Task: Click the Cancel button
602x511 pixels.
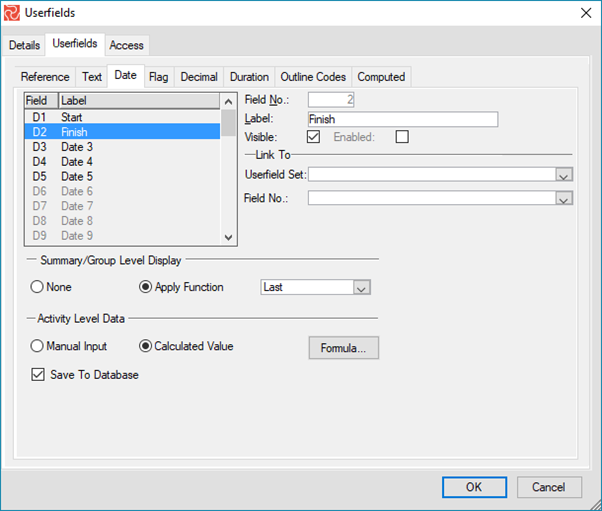Action: pos(548,487)
